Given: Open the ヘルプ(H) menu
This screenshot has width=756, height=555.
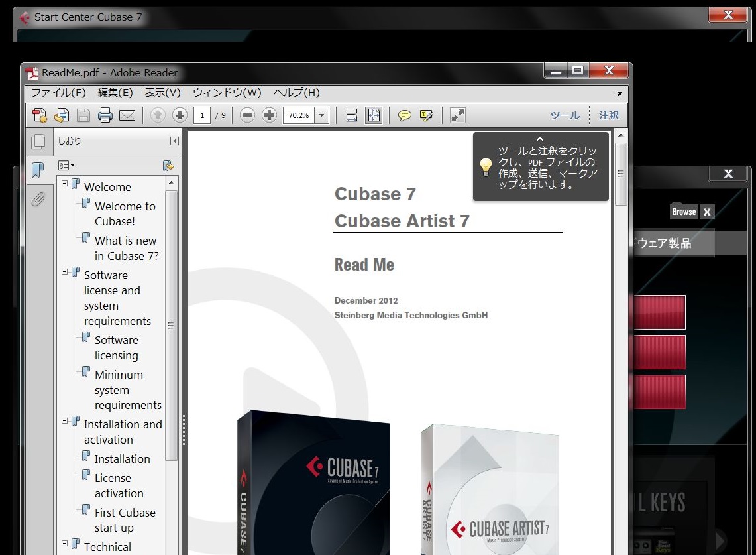Looking at the screenshot, I should pos(297,93).
